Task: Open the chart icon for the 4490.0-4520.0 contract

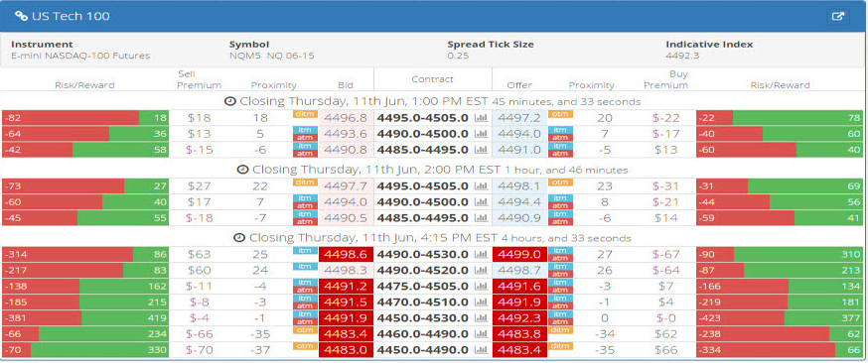Action: pyautogui.click(x=481, y=271)
